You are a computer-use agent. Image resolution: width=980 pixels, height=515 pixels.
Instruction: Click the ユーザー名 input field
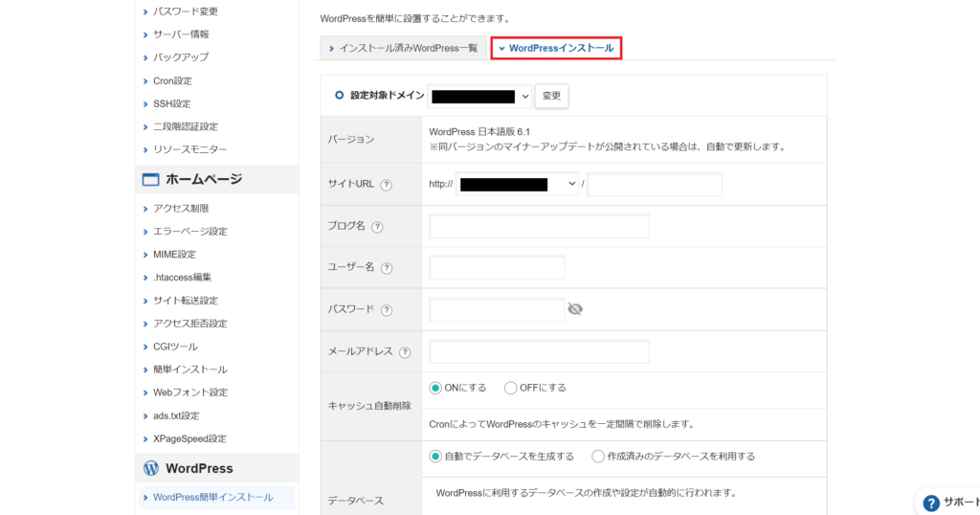[497, 267]
